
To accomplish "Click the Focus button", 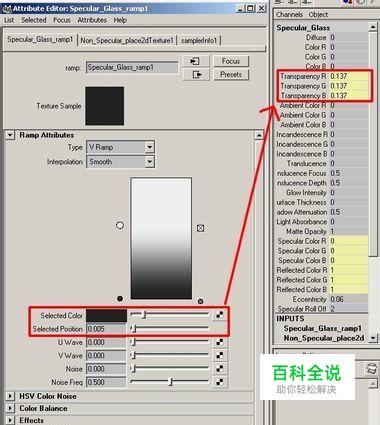I will pyautogui.click(x=231, y=61).
